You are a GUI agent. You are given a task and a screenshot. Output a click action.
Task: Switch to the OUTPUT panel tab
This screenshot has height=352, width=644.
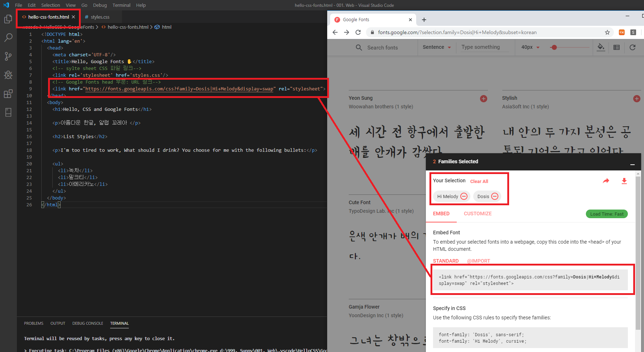tap(58, 323)
